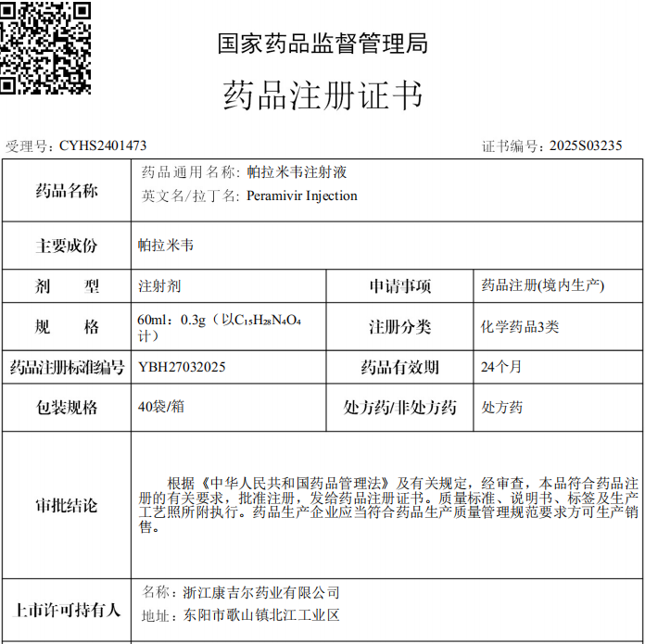Click generic drug name 帕拉米韦注射液
The width and height of the screenshot is (645, 644).
click(297, 171)
